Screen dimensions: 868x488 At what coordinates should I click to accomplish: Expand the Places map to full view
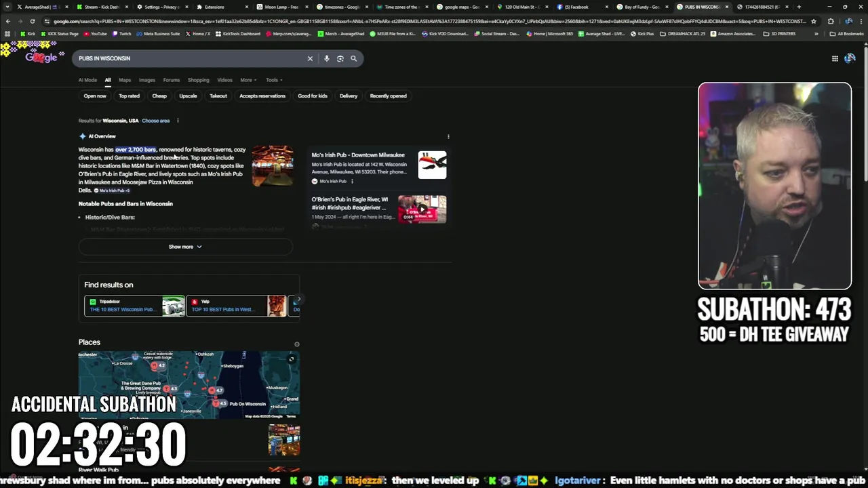click(292, 359)
